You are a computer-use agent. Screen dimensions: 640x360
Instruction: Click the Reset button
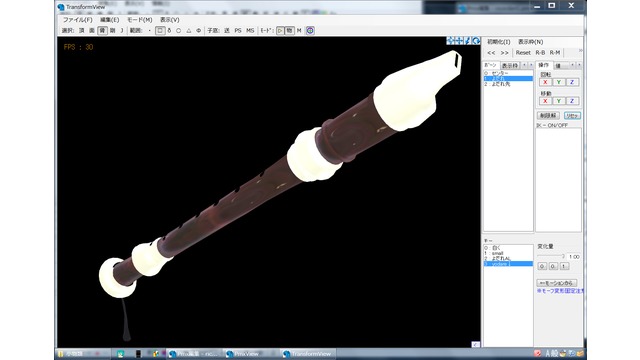pos(523,53)
